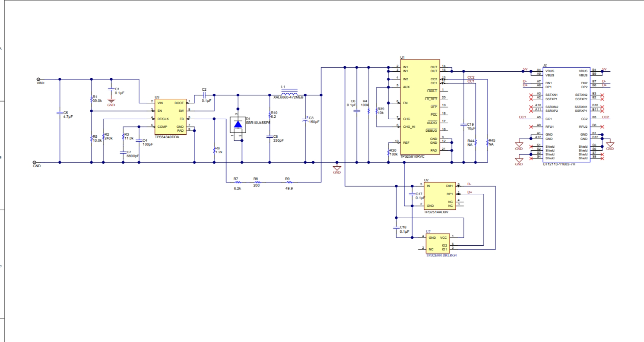Click the C18 0.1µF label

tap(404, 229)
